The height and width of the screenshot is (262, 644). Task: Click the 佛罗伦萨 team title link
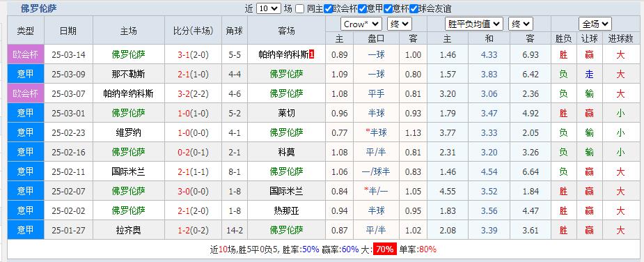click(39, 8)
